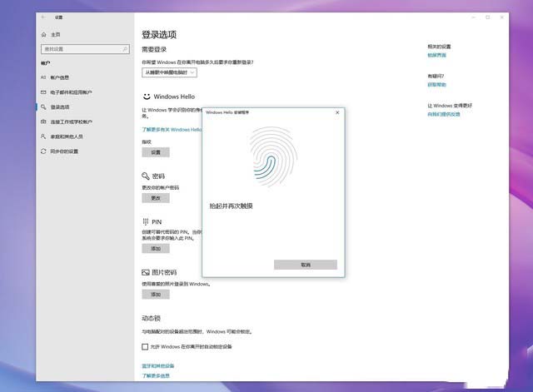
Task: Tap the fingerprint graphic in Windows Hello dialog
Action: tap(273, 156)
